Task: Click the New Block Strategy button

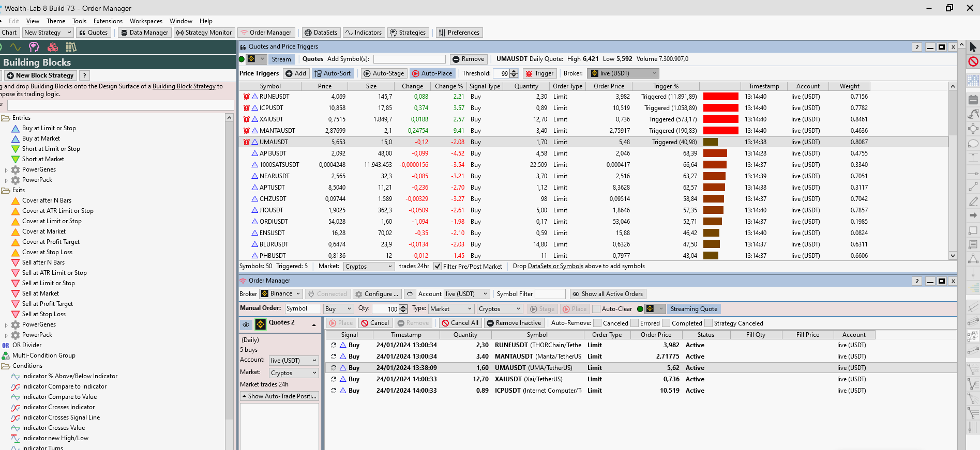Action: pyautogui.click(x=40, y=75)
